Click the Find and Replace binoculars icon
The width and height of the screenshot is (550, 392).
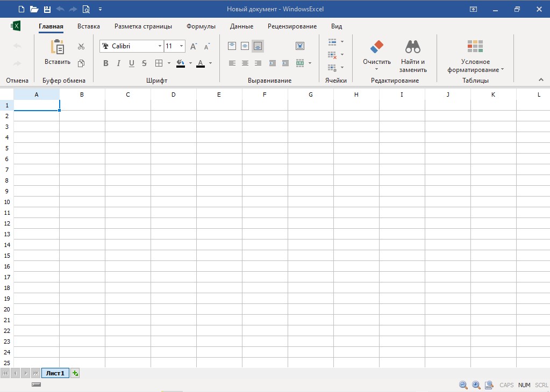coord(412,47)
